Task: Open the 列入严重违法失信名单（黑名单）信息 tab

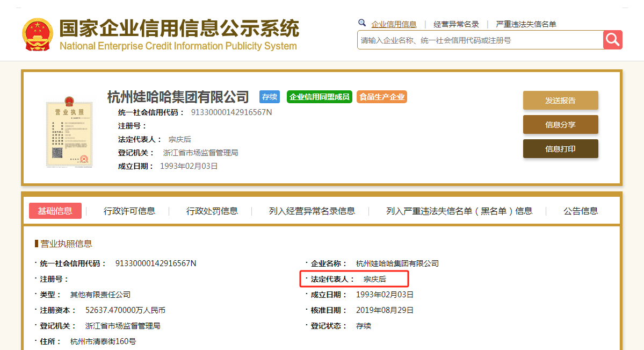Action: 459,211
